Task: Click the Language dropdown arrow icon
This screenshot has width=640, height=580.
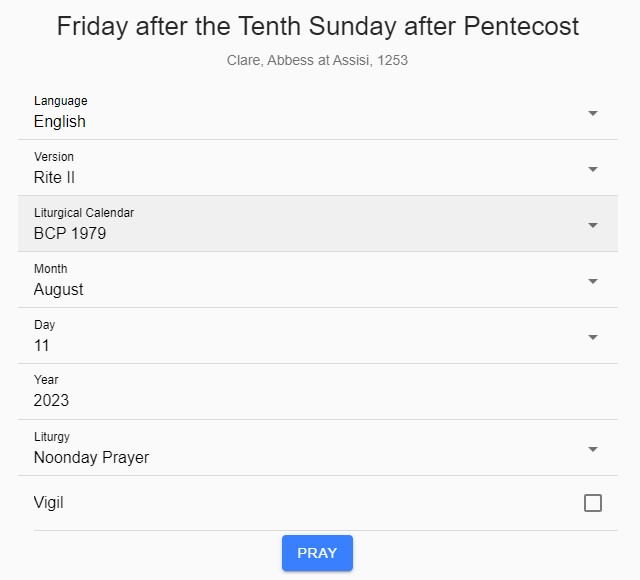Action: pyautogui.click(x=593, y=113)
